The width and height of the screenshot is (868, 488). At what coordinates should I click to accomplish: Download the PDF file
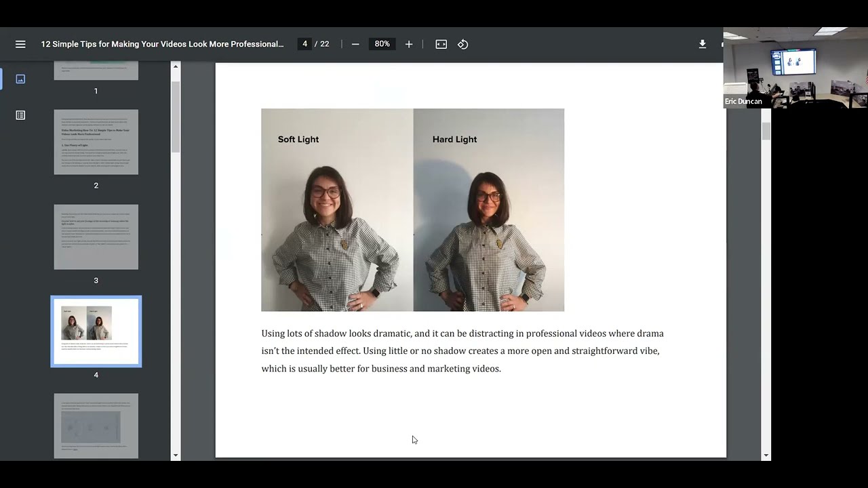[x=703, y=44]
